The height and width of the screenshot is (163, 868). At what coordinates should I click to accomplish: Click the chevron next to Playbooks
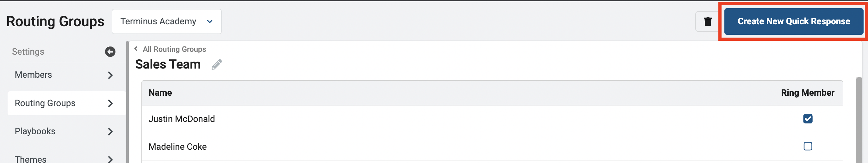[x=110, y=132]
